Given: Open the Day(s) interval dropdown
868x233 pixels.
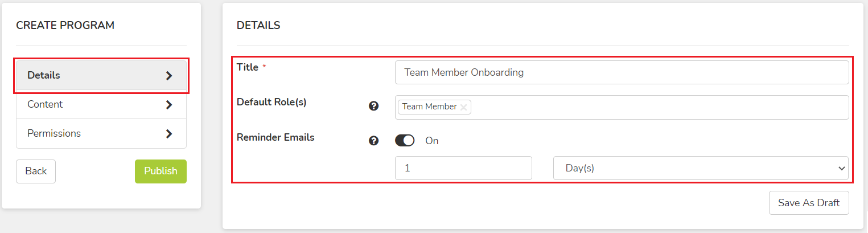Looking at the screenshot, I should click(701, 168).
